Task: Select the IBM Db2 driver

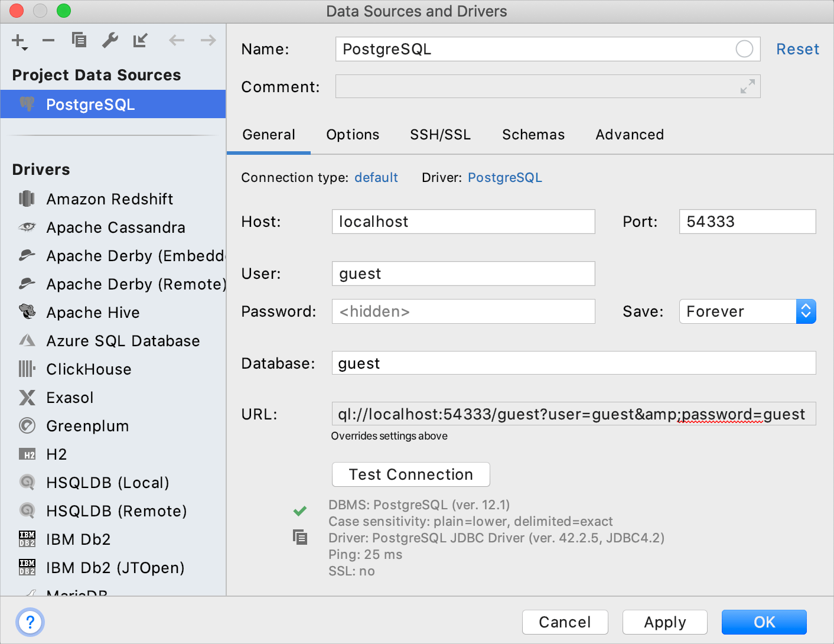Action: pyautogui.click(x=113, y=539)
